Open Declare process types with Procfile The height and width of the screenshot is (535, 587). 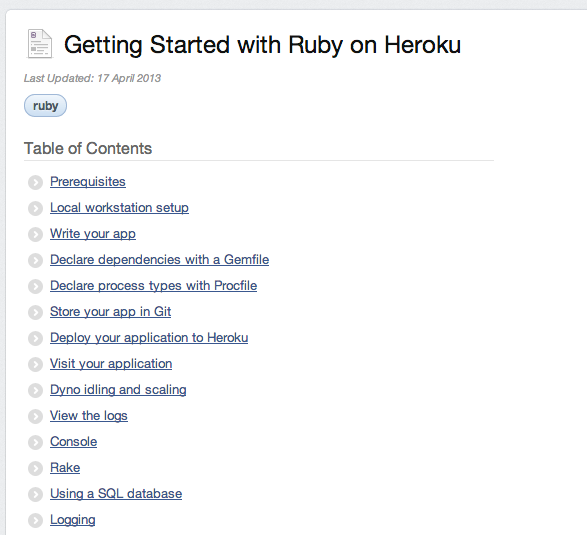pyautogui.click(x=153, y=286)
